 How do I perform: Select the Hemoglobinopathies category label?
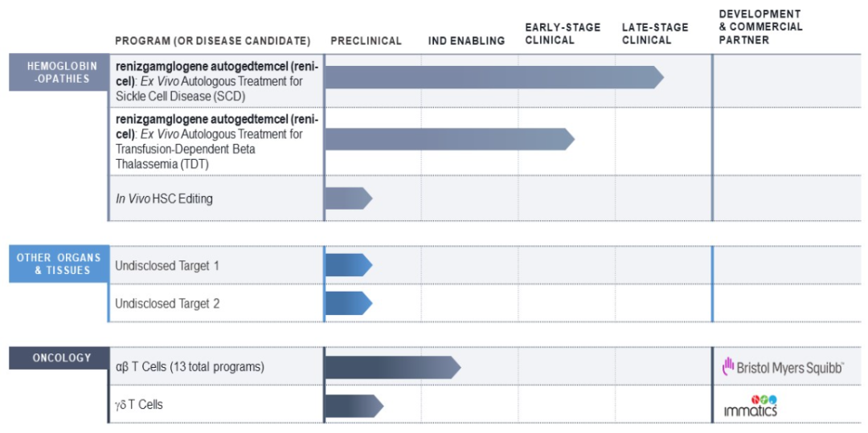59,72
